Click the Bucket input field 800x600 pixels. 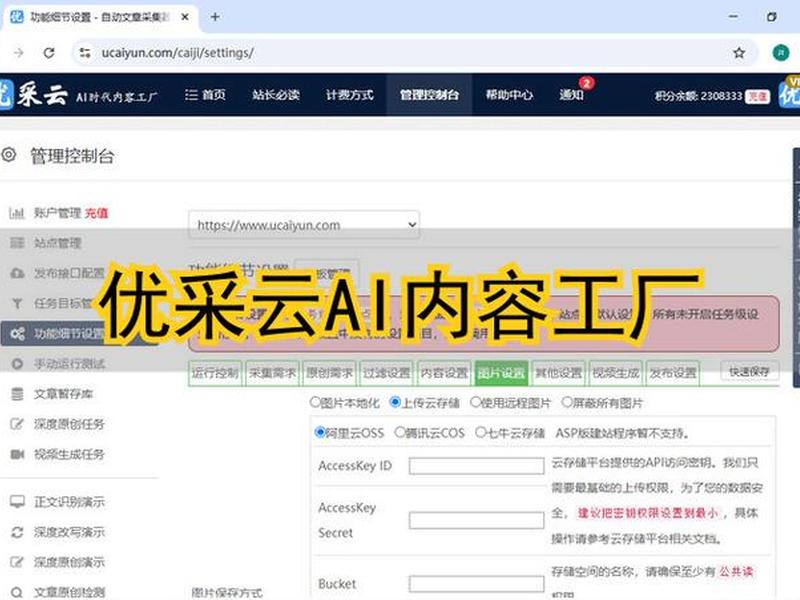coord(477,584)
